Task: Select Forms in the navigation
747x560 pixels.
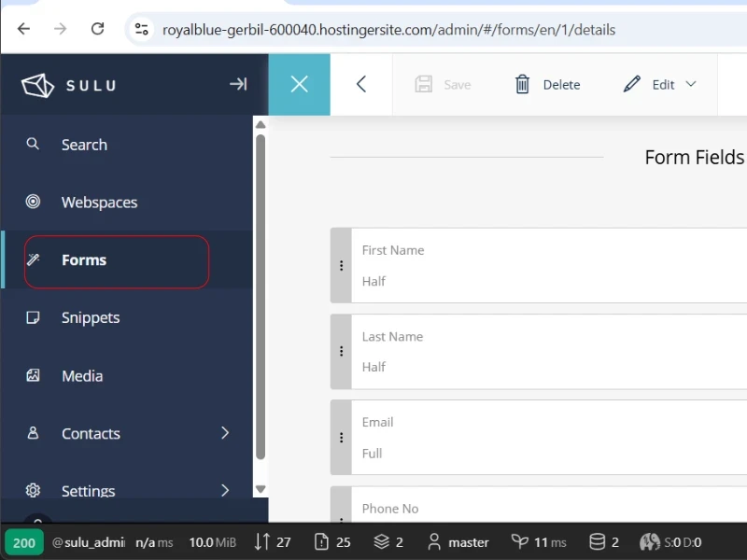Action: pyautogui.click(x=84, y=260)
